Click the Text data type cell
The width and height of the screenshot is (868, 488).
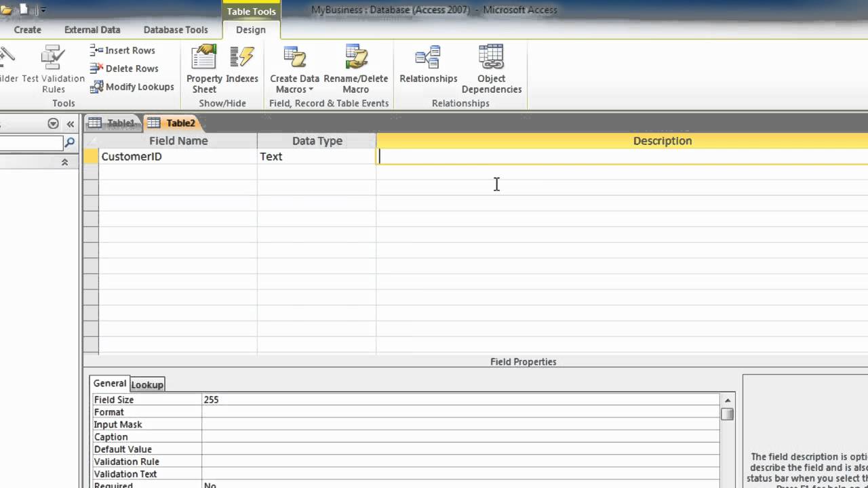pos(317,157)
